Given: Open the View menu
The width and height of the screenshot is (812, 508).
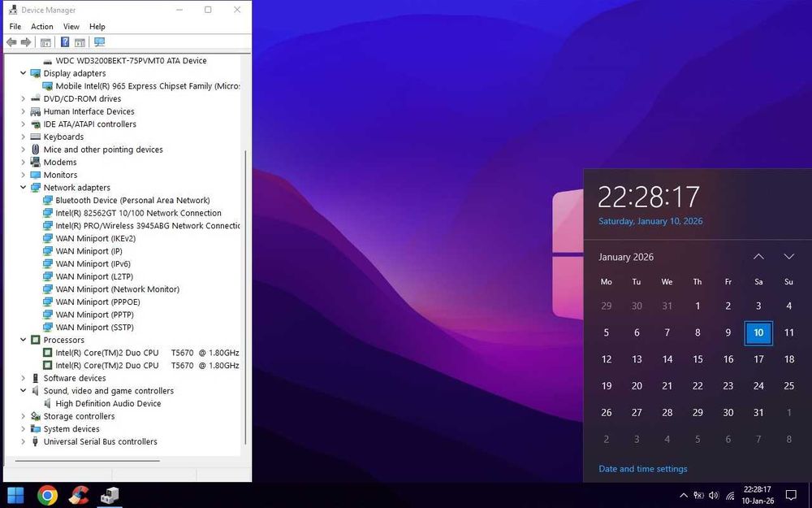Looking at the screenshot, I should coord(71,27).
